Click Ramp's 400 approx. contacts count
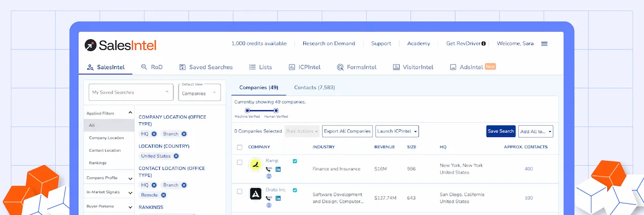The image size is (644, 215). [x=529, y=169]
